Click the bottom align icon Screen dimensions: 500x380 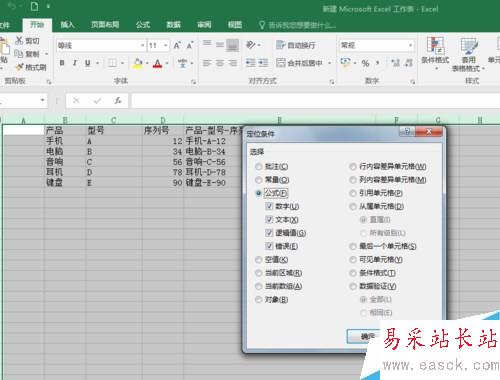pos(233,45)
